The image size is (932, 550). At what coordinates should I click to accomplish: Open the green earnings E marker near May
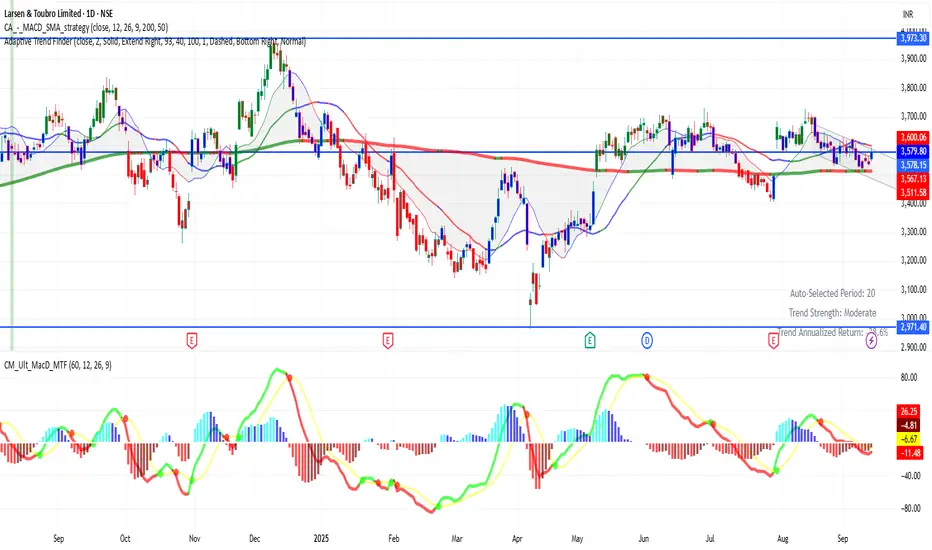tap(590, 341)
